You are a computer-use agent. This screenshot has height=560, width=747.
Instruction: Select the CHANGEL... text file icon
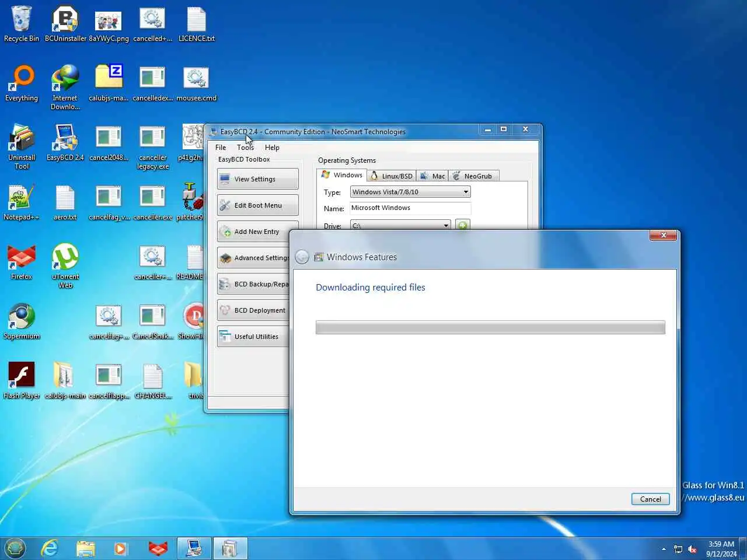pos(153,381)
